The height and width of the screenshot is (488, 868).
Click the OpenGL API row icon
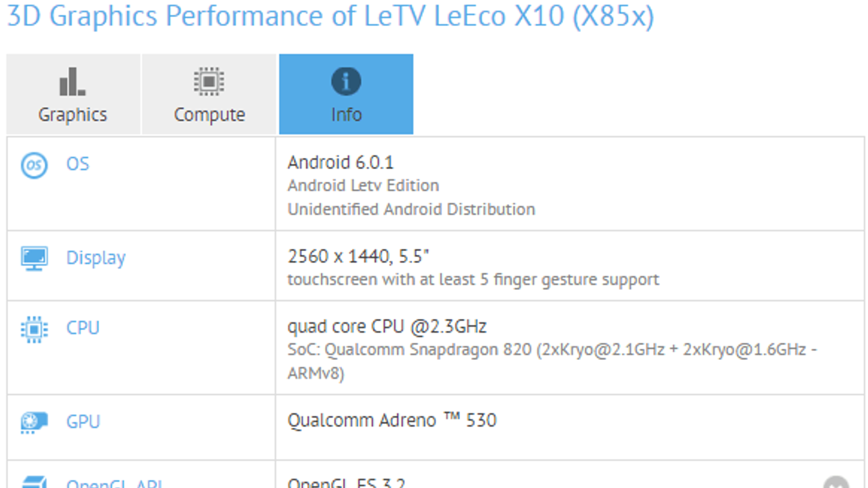[x=34, y=482]
